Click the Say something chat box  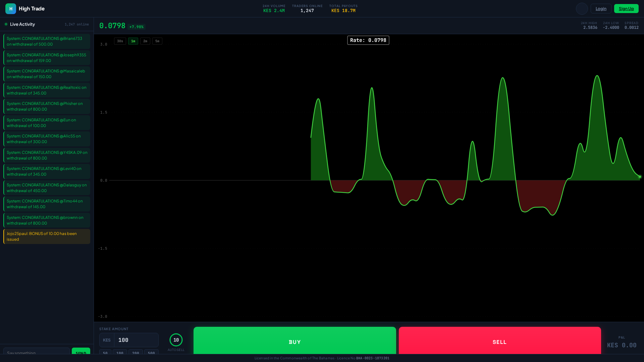[x=37, y=351]
